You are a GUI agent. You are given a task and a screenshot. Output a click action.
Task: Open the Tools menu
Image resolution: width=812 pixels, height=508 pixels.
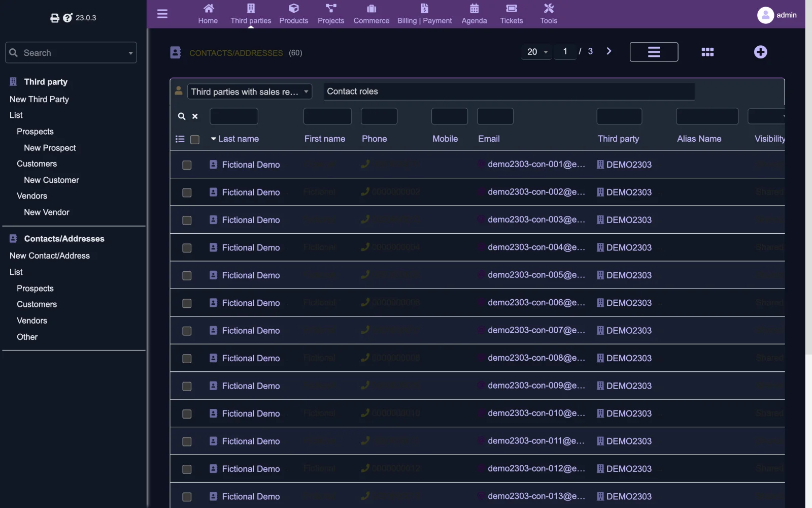pyautogui.click(x=549, y=14)
